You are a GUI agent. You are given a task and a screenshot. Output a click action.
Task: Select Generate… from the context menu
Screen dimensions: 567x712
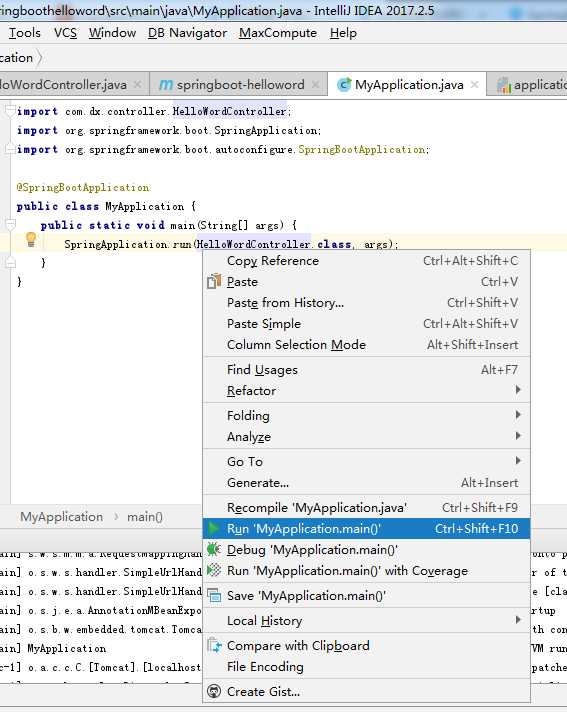click(x=366, y=483)
